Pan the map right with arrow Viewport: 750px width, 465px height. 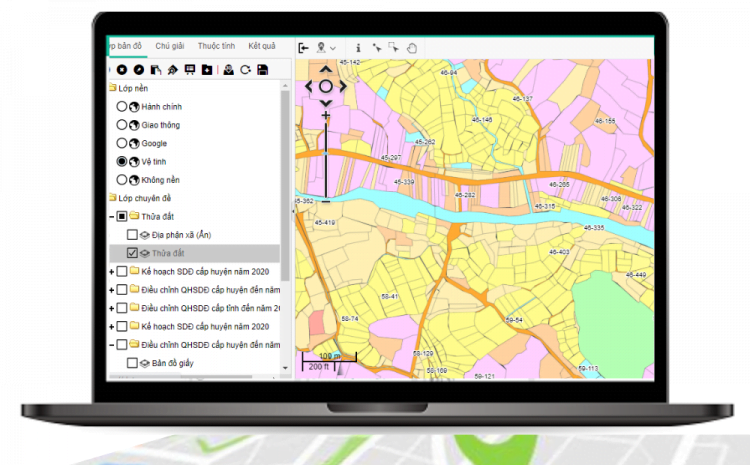click(343, 86)
